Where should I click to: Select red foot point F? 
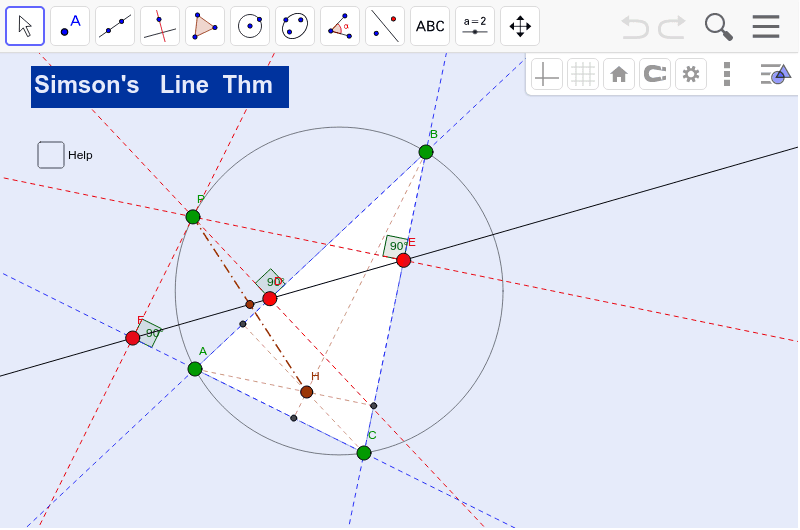133,338
